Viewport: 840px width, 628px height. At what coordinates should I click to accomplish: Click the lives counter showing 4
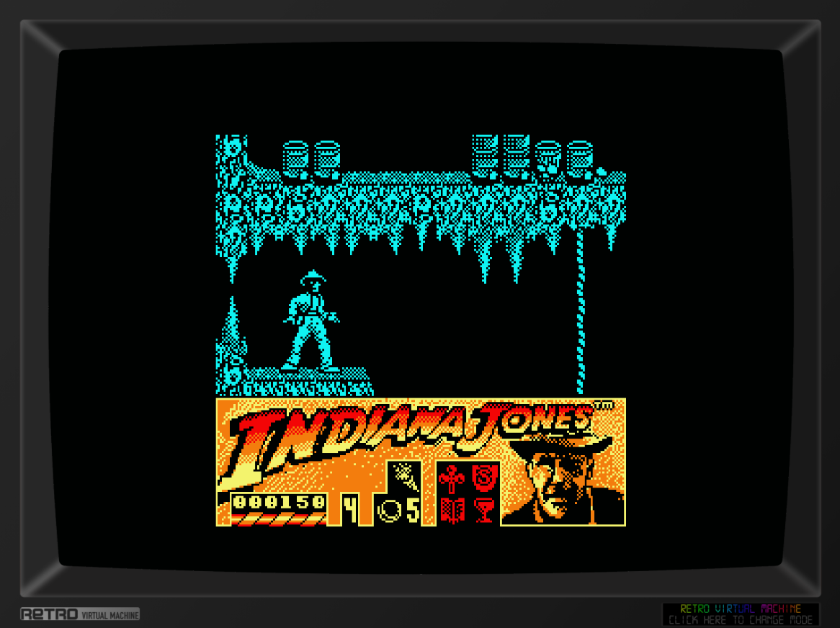[350, 508]
